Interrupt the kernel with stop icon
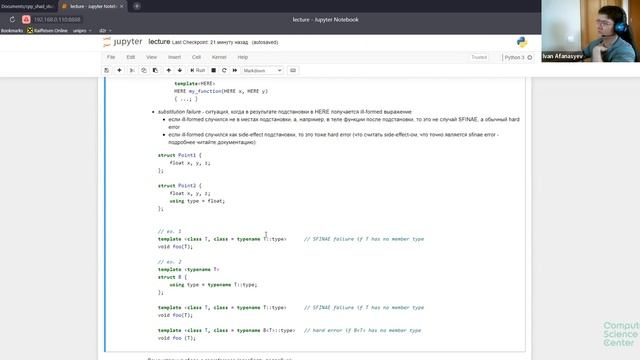Image resolution: width=640 pixels, height=360 pixels. click(x=213, y=70)
